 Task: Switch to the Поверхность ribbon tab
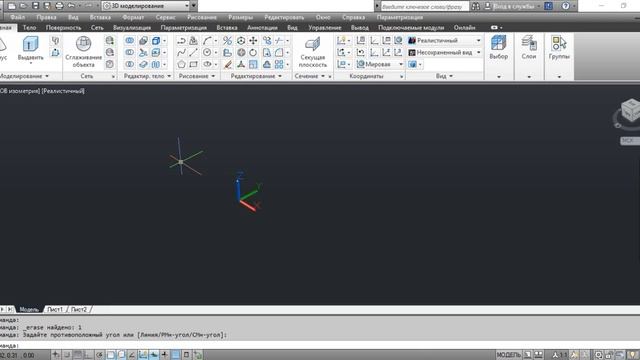click(x=63, y=28)
